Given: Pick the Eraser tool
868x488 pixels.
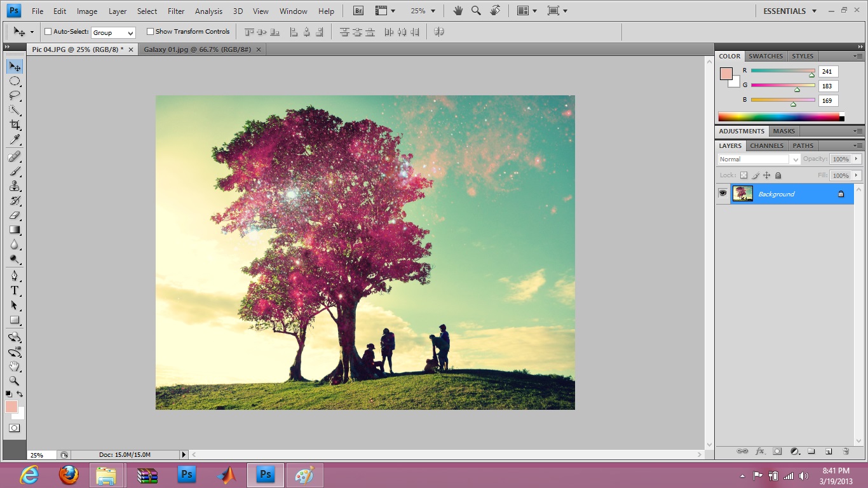Looking at the screenshot, I should coord(15,215).
